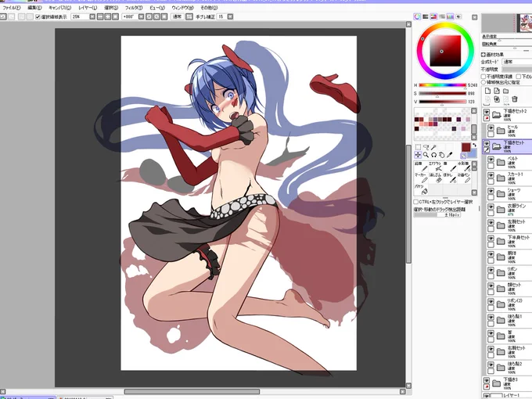Enable 不透明度保護 checkbox

(x=483, y=77)
